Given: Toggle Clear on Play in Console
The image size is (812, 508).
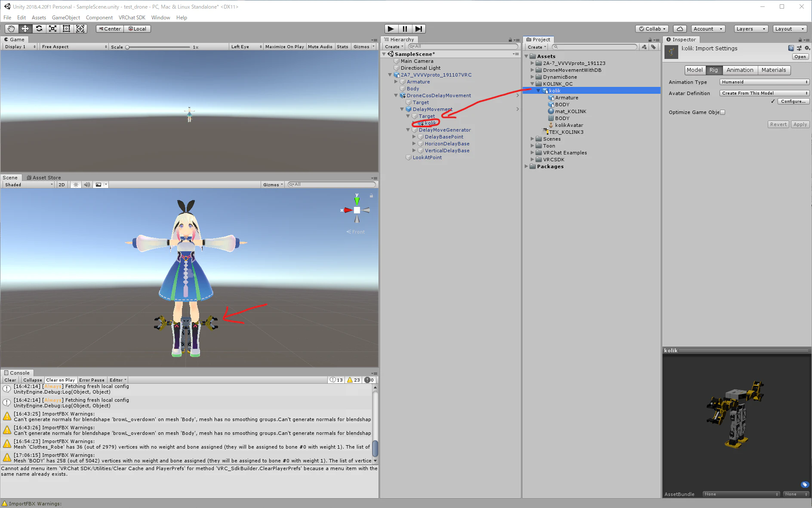Looking at the screenshot, I should click(x=60, y=380).
